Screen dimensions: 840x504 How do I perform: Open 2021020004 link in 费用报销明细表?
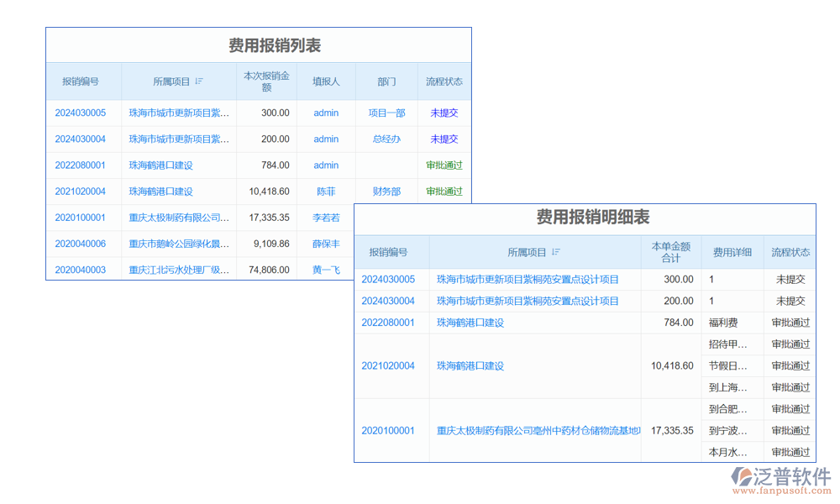pos(388,366)
